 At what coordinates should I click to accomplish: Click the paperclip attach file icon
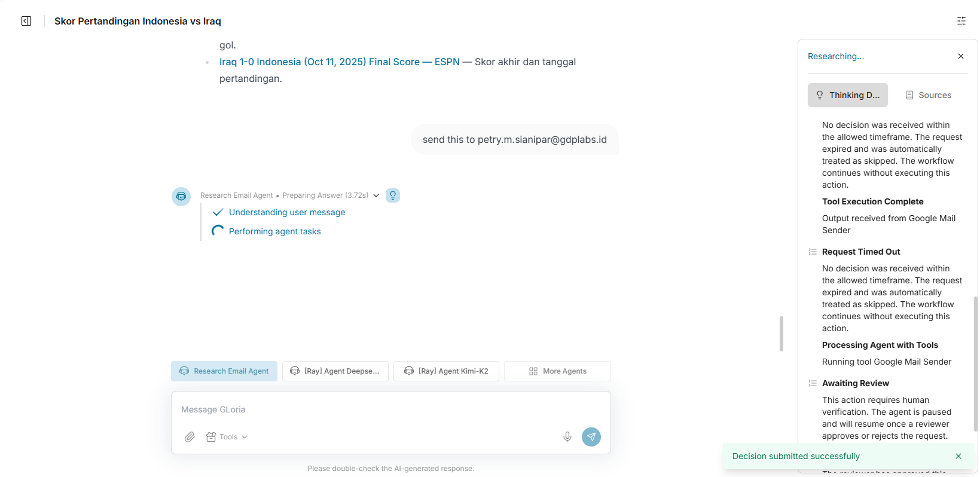pyautogui.click(x=190, y=437)
